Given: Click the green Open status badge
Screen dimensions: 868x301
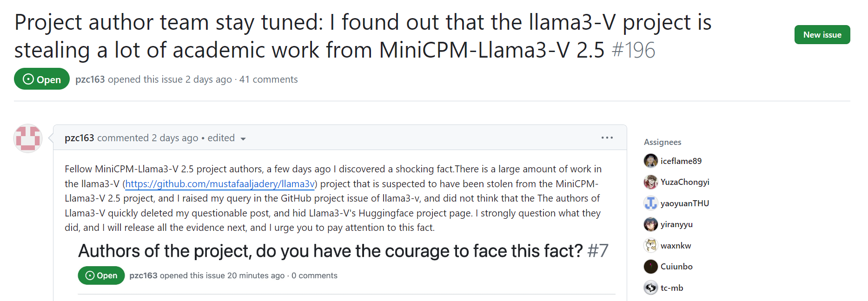Looking at the screenshot, I should point(42,79).
